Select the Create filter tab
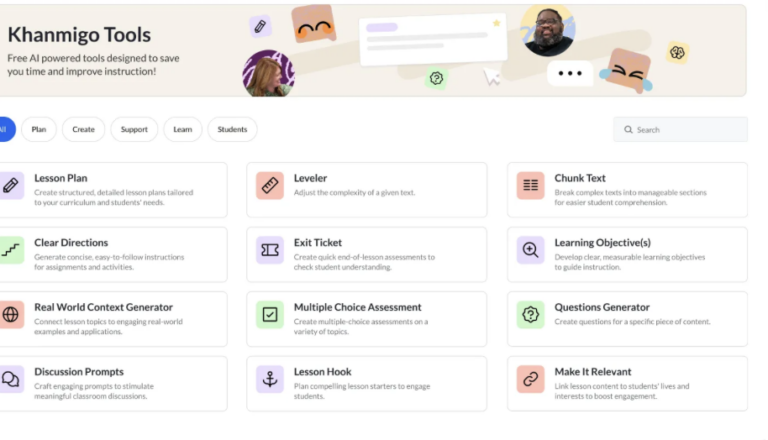768x440 pixels. click(x=83, y=129)
